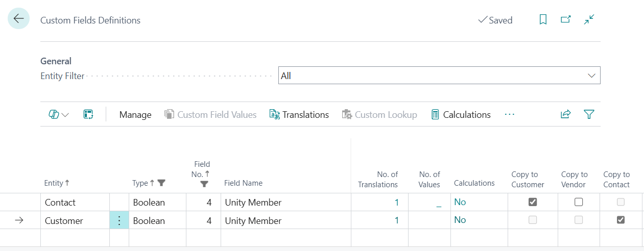Viewport: 644px width, 251px height.
Task: Open the Copilot icon dropdown menu
Action: pyautogui.click(x=59, y=115)
